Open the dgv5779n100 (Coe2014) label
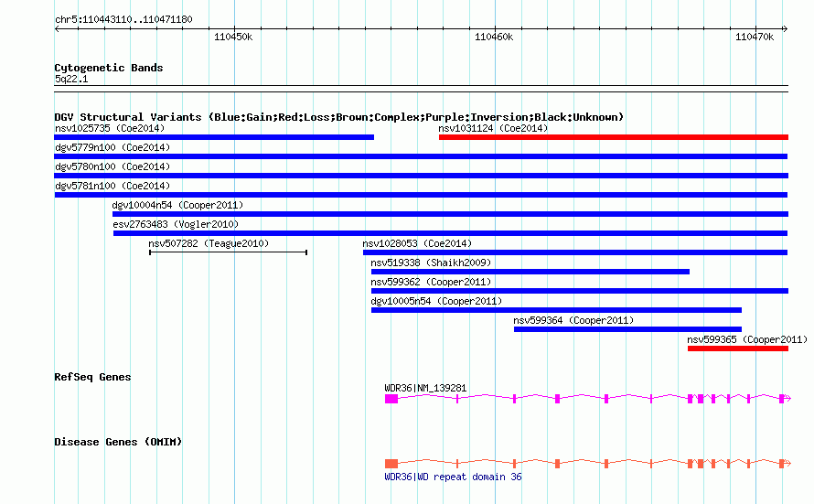Image resolution: width=814 pixels, height=504 pixels. click(112, 147)
